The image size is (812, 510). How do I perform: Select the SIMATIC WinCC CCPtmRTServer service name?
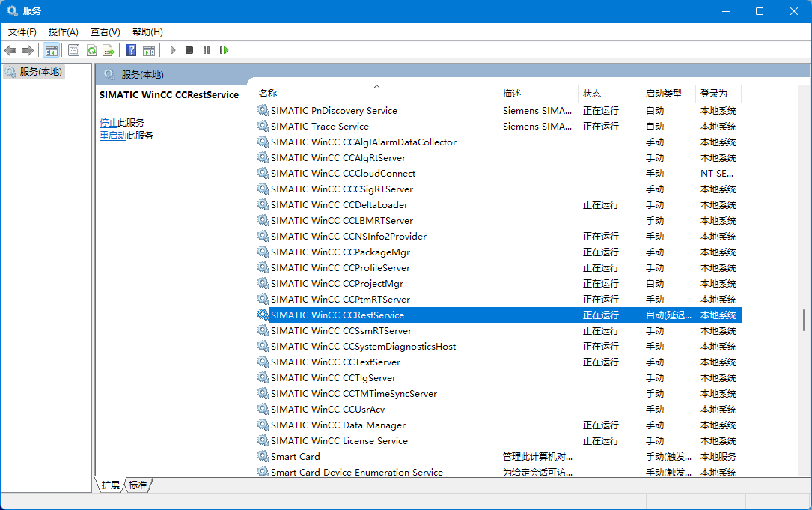pyautogui.click(x=341, y=299)
